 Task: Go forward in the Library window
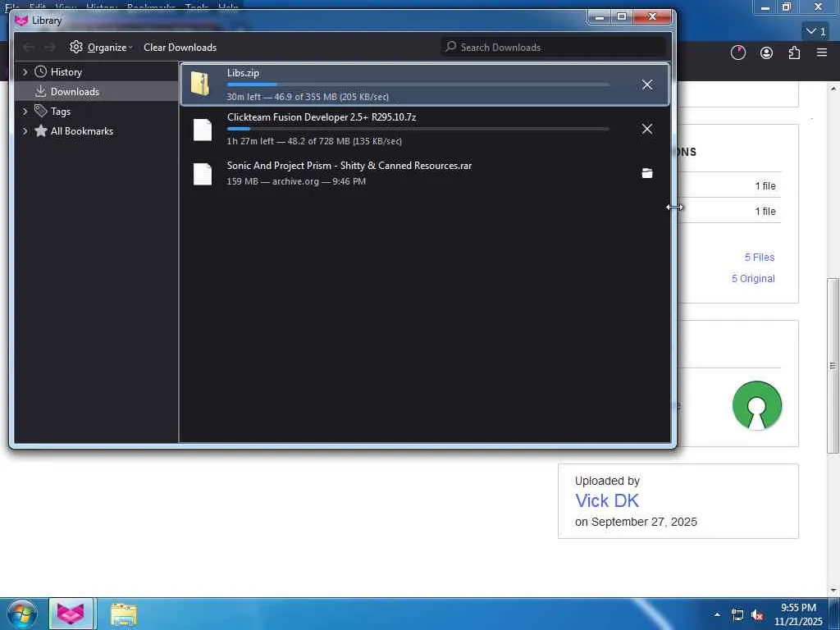50,47
